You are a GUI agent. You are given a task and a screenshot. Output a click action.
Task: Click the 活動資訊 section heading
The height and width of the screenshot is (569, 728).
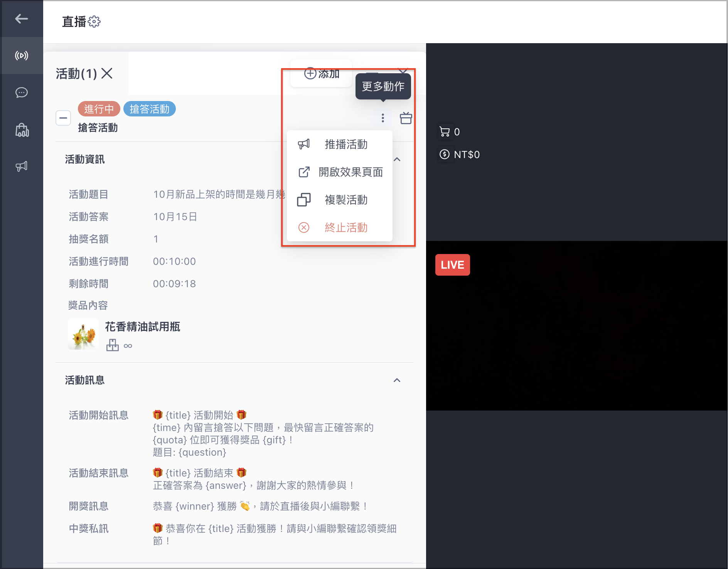[x=85, y=159]
